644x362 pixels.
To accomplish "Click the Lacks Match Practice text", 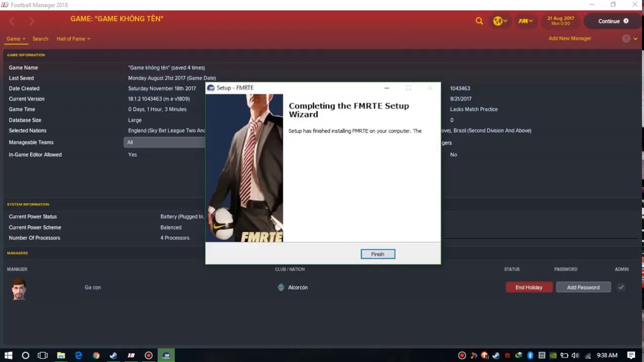I will pos(474,109).
